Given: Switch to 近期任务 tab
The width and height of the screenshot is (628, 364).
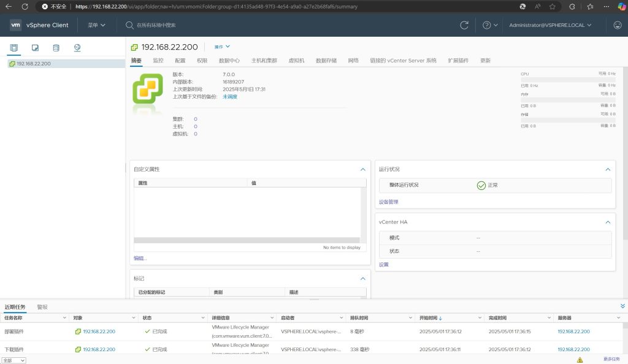Looking at the screenshot, I should [x=15, y=307].
